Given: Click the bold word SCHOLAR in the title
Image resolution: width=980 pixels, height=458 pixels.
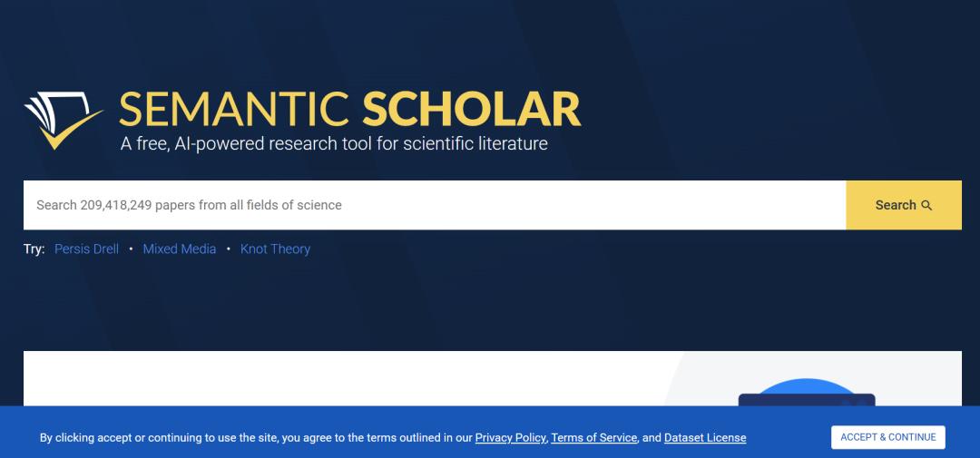Looking at the screenshot, I should [471, 110].
